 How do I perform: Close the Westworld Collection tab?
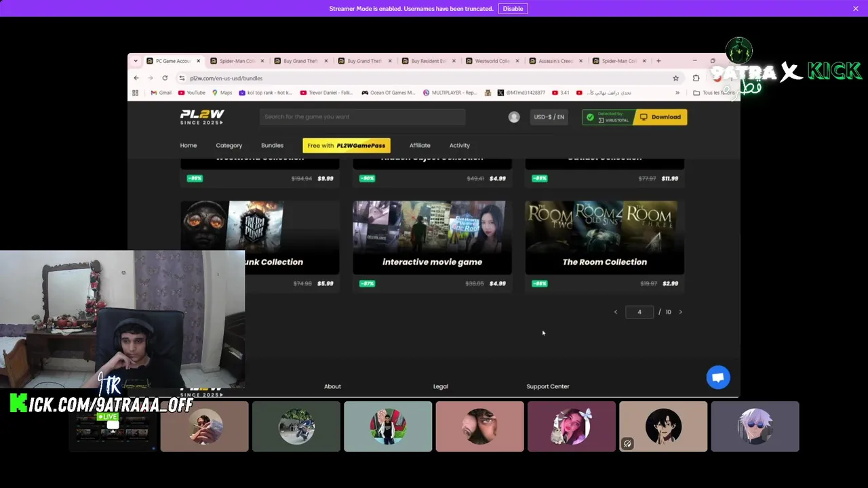[x=517, y=61]
